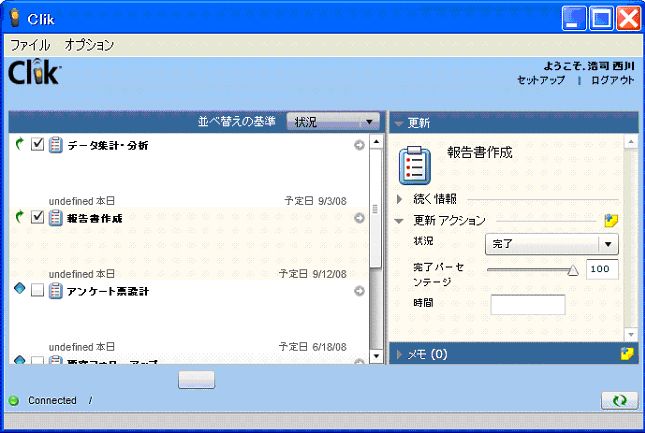Select the アンケート票設計 task title
Viewport: 645px width, 433px height.
tap(108, 291)
